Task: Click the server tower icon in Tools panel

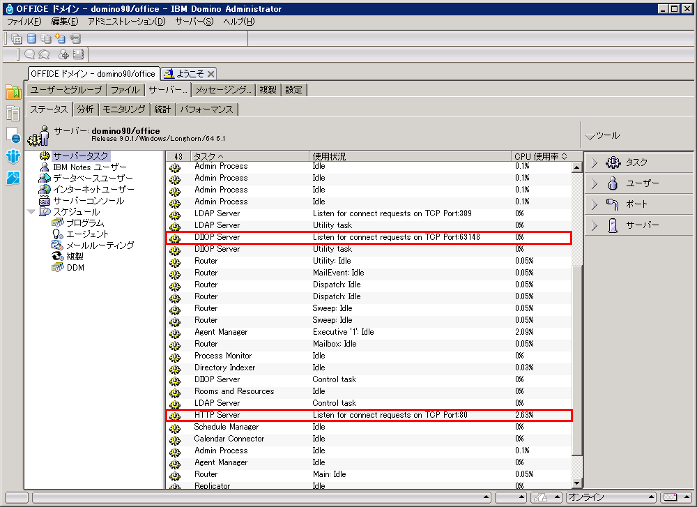Action: (613, 225)
